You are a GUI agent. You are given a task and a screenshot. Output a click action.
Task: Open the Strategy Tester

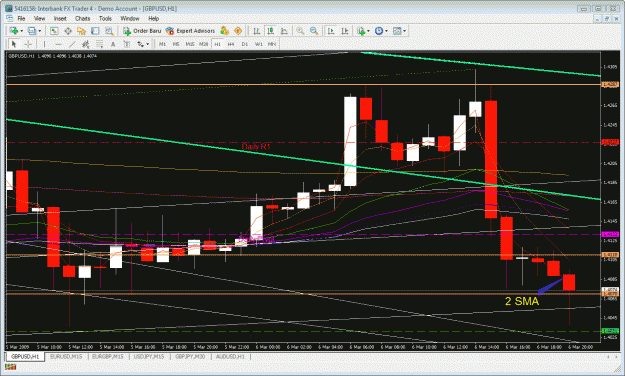pyautogui.click(x=109, y=31)
